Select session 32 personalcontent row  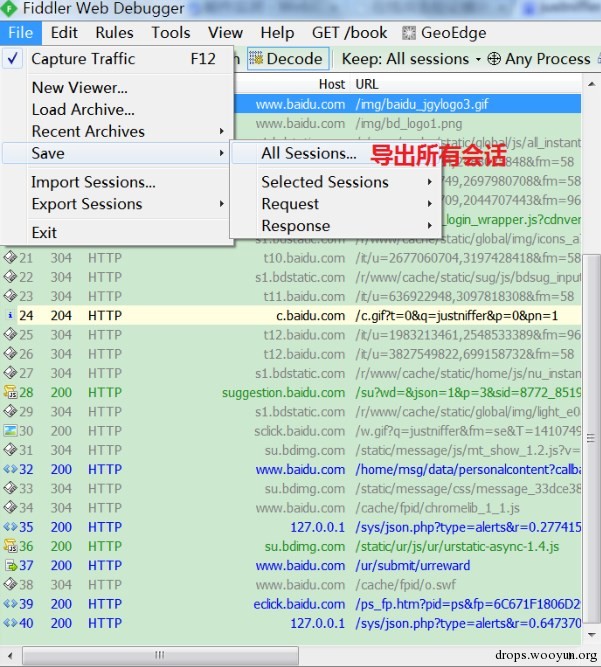291,469
